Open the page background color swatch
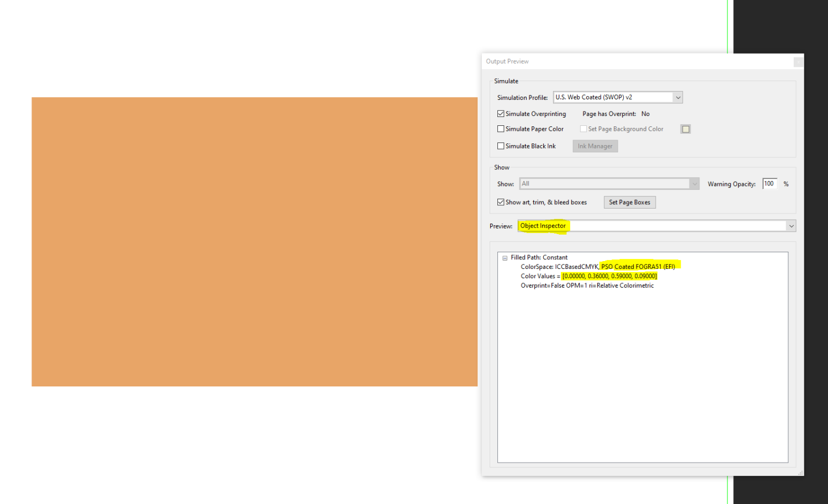Image resolution: width=828 pixels, height=504 pixels. (x=685, y=129)
